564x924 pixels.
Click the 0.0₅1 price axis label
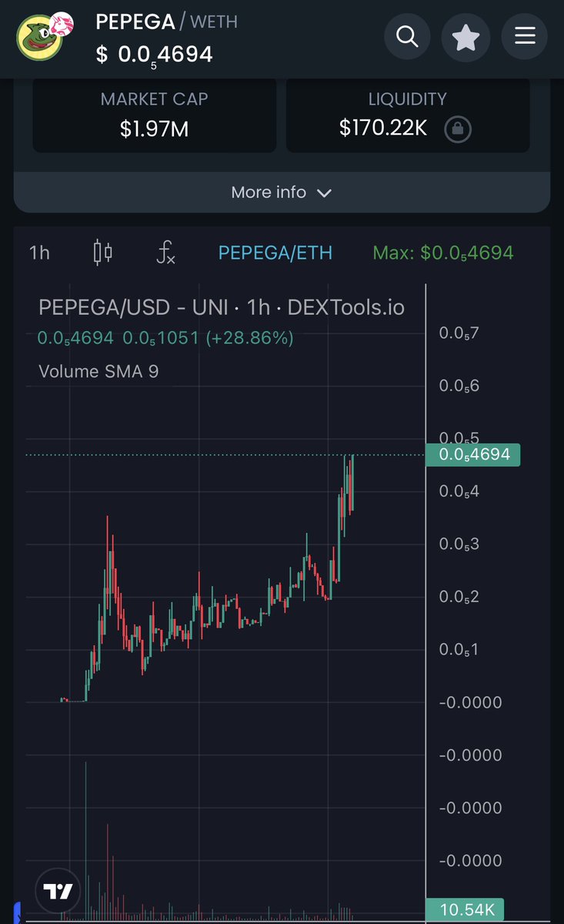click(x=459, y=650)
